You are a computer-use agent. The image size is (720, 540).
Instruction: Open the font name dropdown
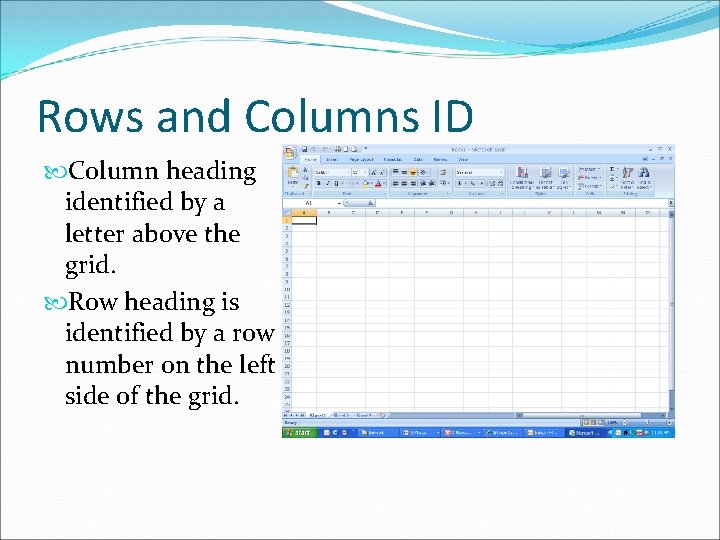(349, 172)
